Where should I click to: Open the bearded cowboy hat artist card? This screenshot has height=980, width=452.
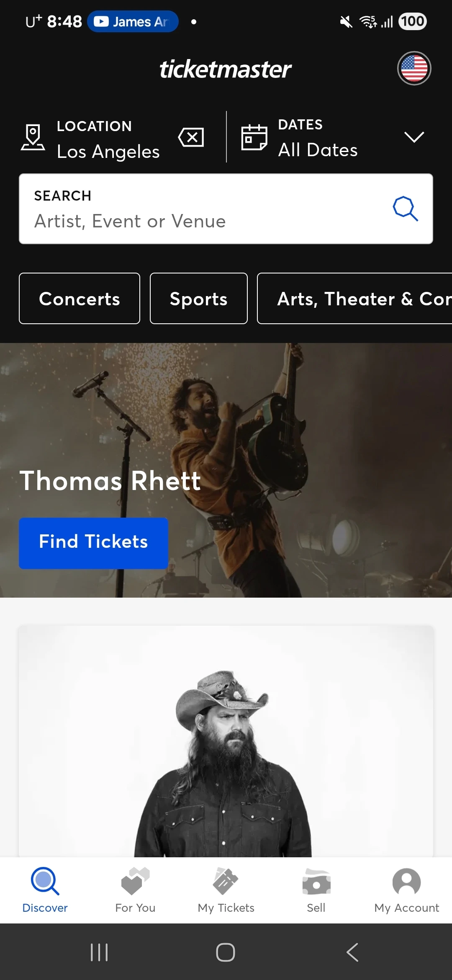pos(226,741)
